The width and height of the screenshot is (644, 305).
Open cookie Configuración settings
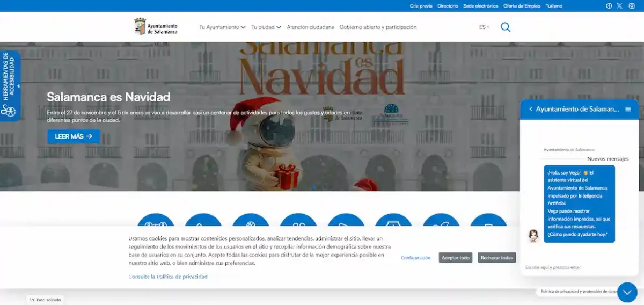[415, 258]
